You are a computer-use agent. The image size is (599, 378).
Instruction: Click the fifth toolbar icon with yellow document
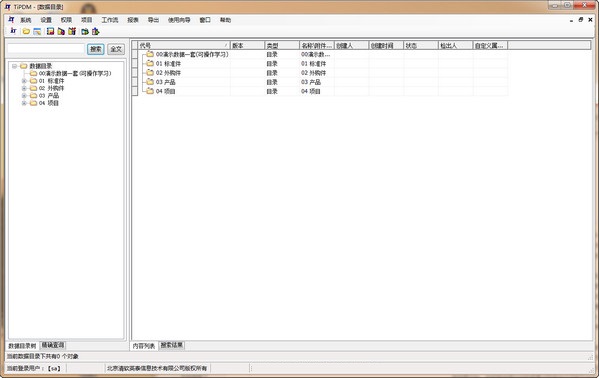[x=61, y=31]
